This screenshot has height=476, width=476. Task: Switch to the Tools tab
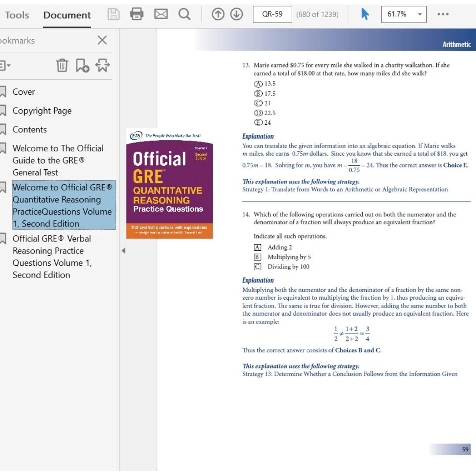pos(17,15)
